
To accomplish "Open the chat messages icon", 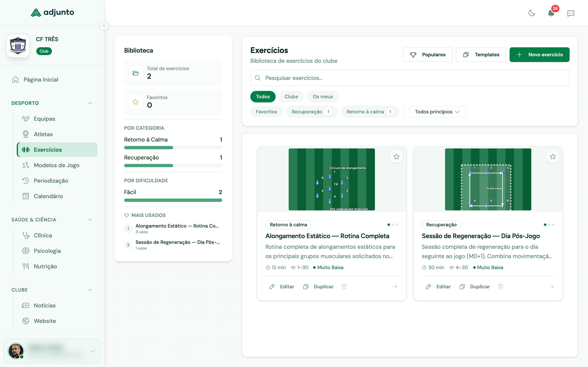I will [571, 13].
